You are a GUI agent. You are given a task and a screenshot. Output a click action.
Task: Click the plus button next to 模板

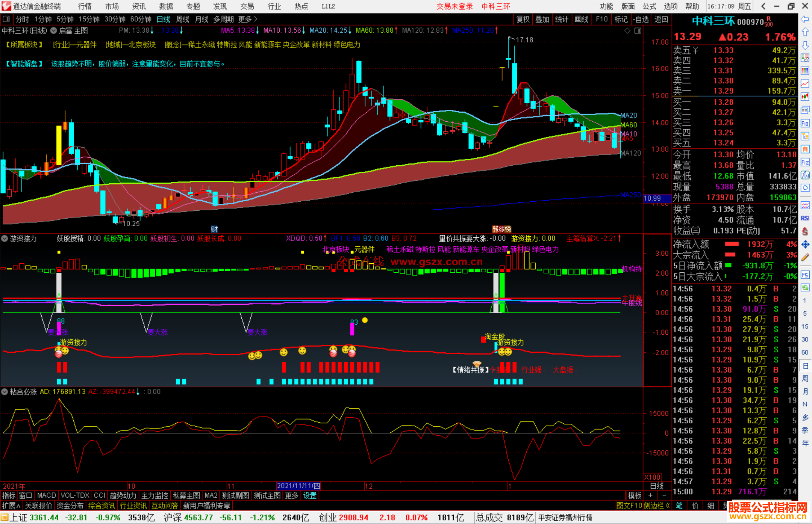650,495
